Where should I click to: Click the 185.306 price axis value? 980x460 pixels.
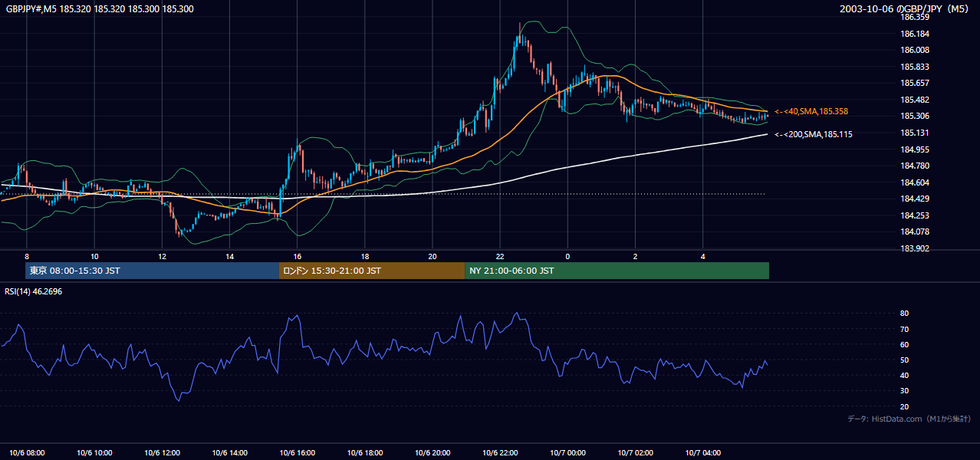(915, 116)
